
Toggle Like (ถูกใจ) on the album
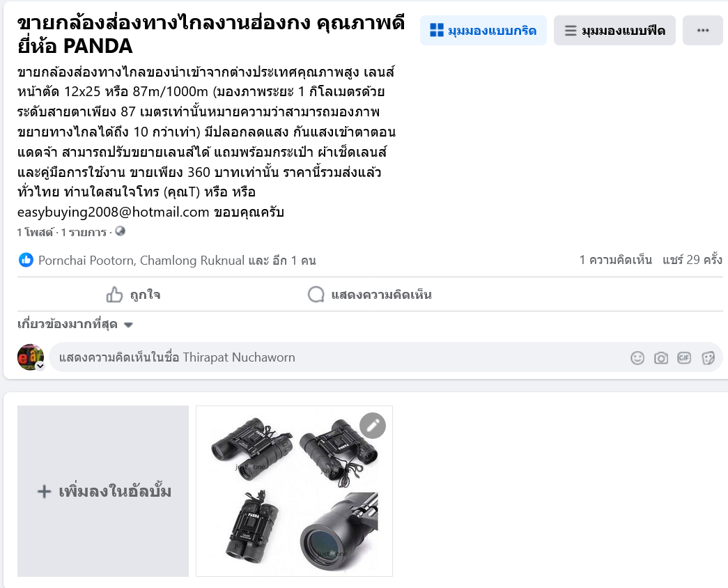pyautogui.click(x=133, y=295)
